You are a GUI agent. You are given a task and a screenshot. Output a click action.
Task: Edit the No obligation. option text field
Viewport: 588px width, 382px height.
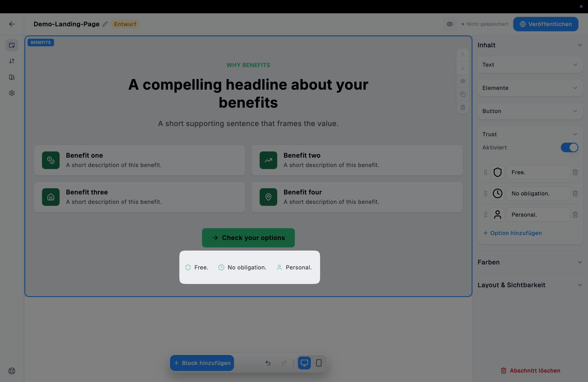(x=538, y=194)
